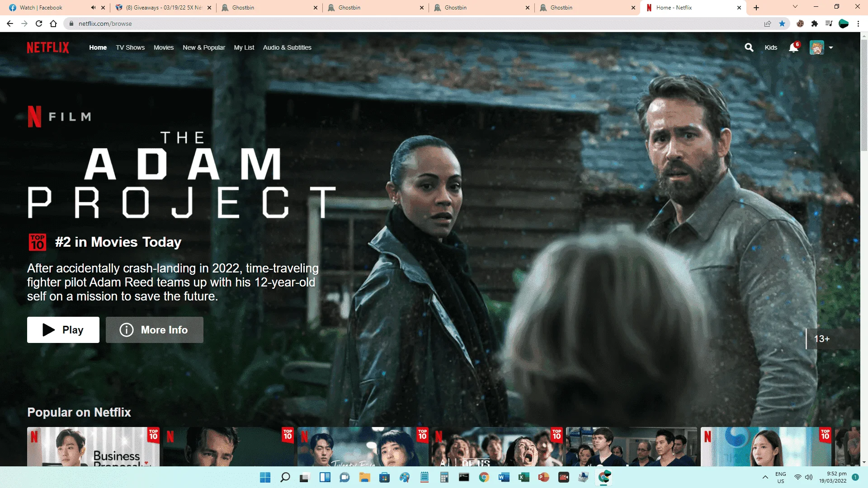Open the All of Us thumbnail
The height and width of the screenshot is (488, 868).
tap(497, 446)
